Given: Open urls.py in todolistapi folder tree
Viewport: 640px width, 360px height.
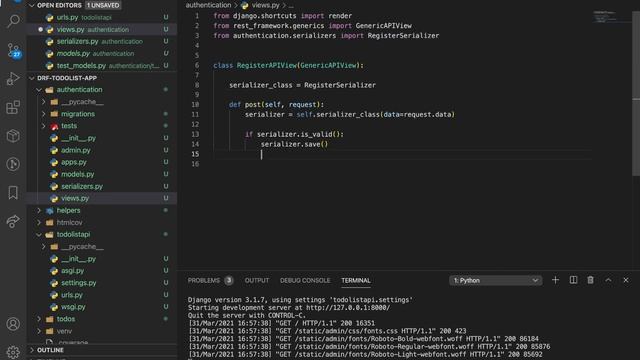Looking at the screenshot, I should pos(102,295).
